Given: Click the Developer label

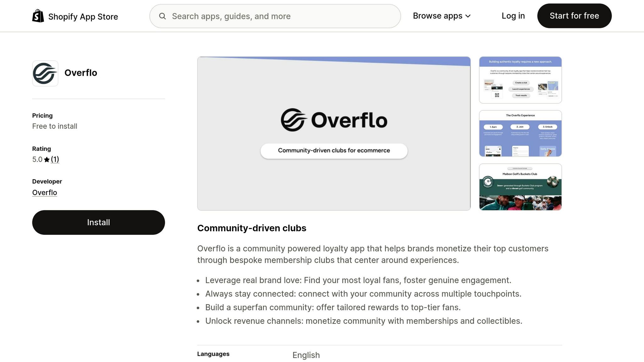Looking at the screenshot, I should click(x=47, y=182).
